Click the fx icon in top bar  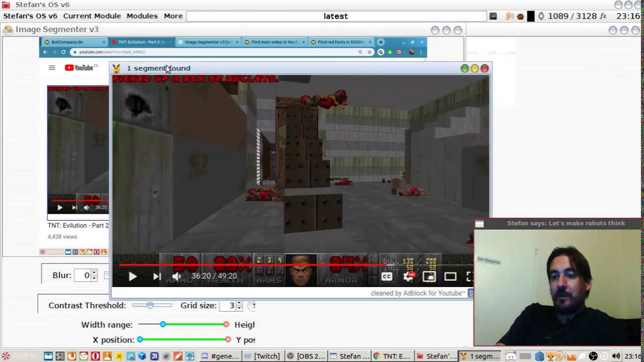[603, 16]
